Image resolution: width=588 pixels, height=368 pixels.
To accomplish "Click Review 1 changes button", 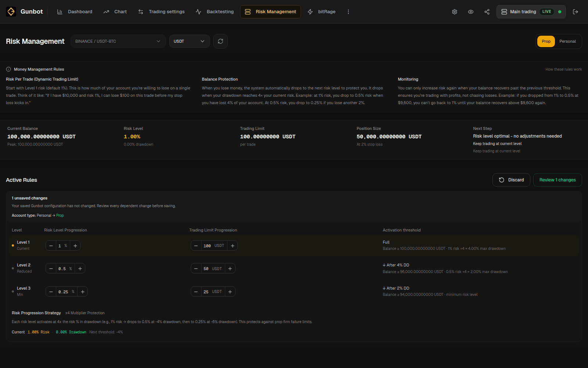I will tap(557, 180).
